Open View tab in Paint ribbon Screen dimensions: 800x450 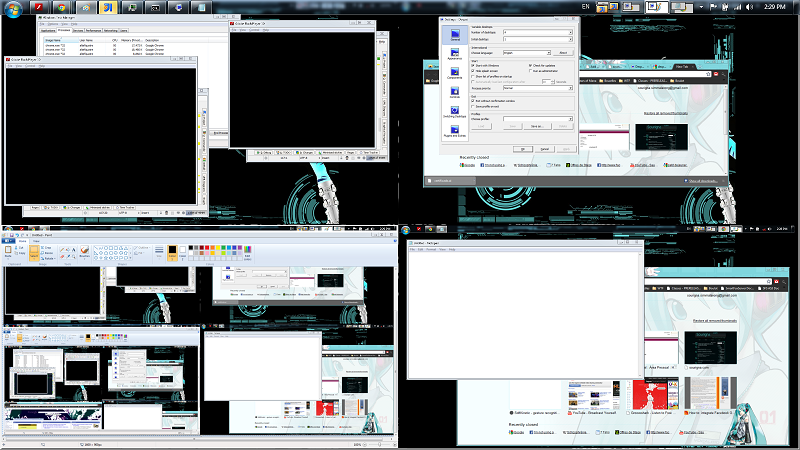pos(36,241)
